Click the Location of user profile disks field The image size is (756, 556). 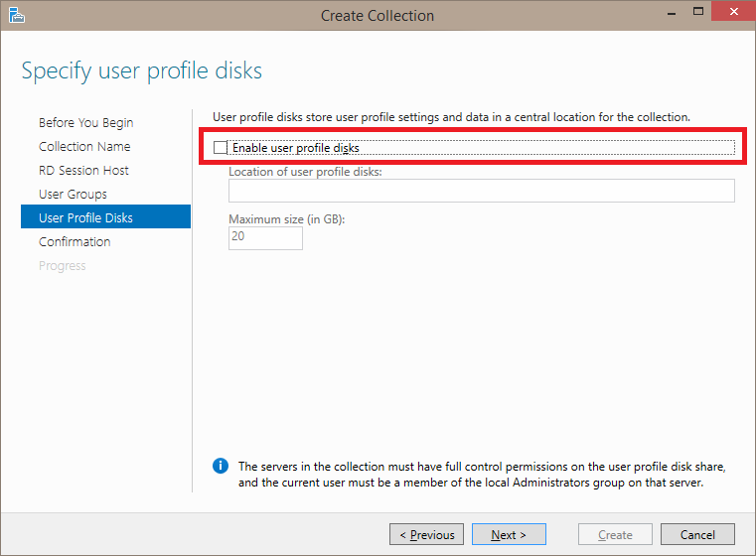pos(481,191)
